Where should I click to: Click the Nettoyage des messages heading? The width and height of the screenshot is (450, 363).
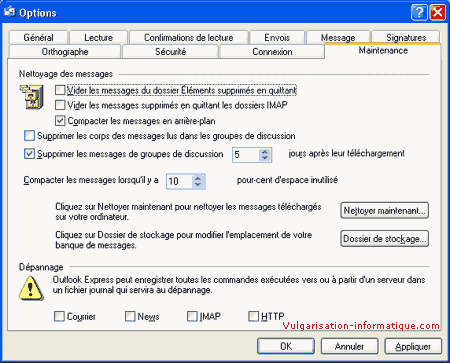tap(66, 74)
